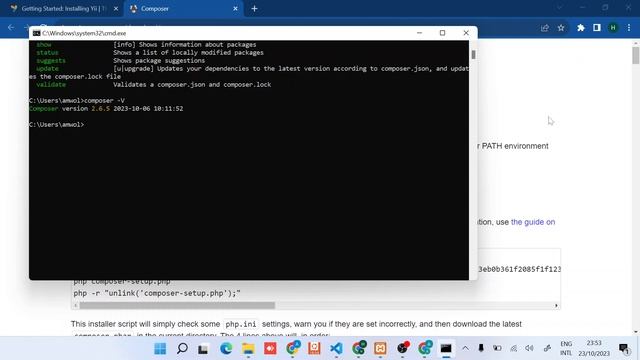Open the first Chrome profile taskbar icon
The image size is (640, 360).
[x=293, y=348]
